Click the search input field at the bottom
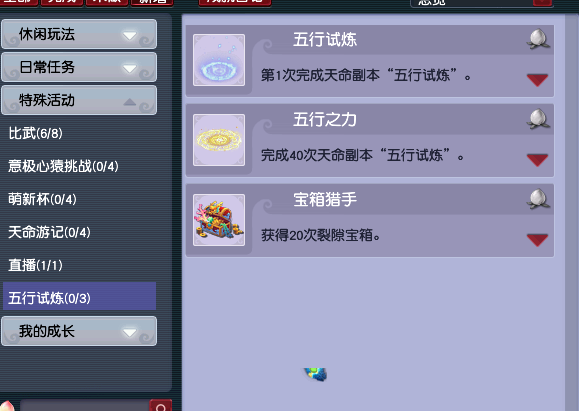This screenshot has width=579, height=411. (85, 406)
